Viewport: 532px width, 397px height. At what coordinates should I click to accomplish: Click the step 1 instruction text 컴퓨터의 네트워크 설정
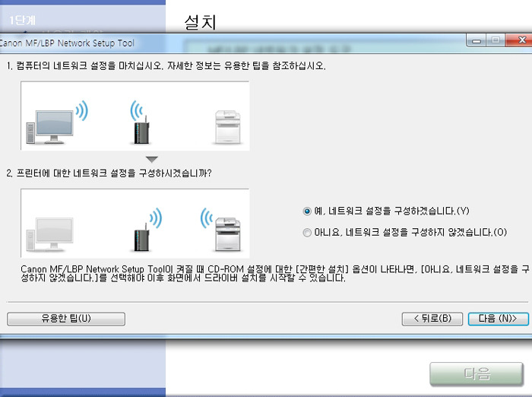pyautogui.click(x=166, y=65)
